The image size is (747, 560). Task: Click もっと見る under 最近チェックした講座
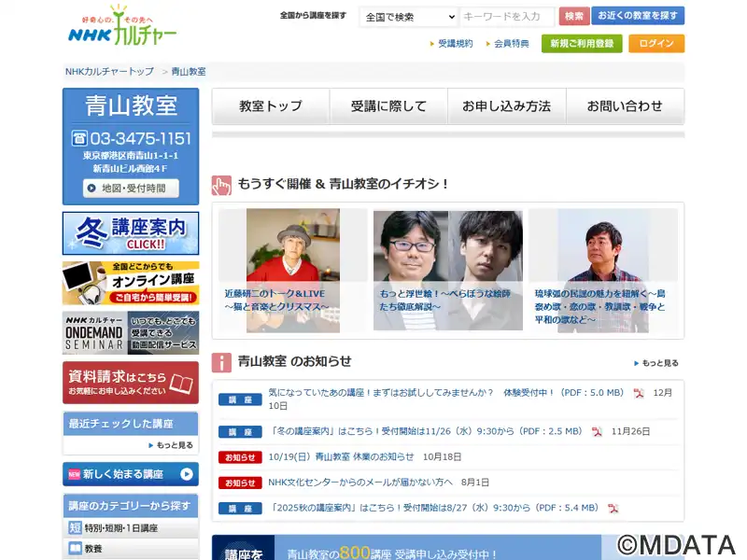tap(171, 445)
